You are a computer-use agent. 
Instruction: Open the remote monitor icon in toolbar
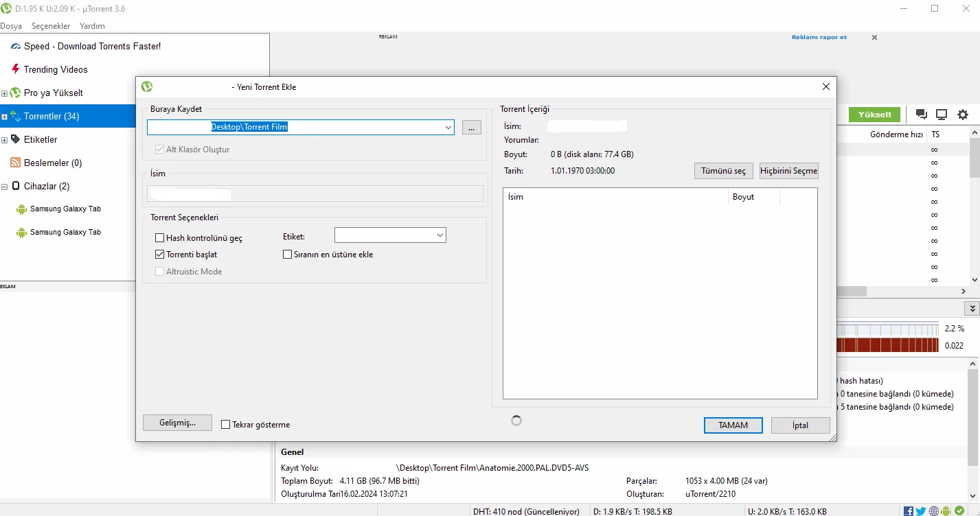[x=942, y=115]
